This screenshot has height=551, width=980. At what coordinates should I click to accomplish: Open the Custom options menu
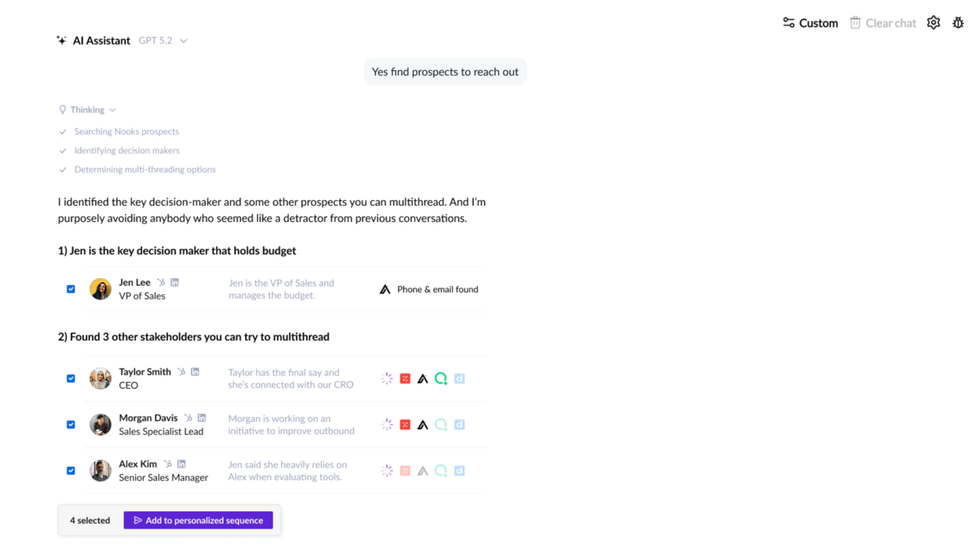click(x=810, y=23)
